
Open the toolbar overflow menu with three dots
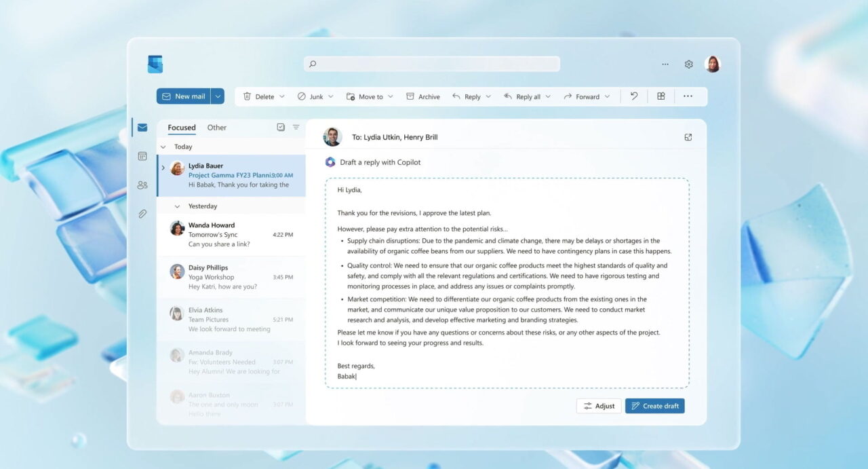pyautogui.click(x=688, y=96)
